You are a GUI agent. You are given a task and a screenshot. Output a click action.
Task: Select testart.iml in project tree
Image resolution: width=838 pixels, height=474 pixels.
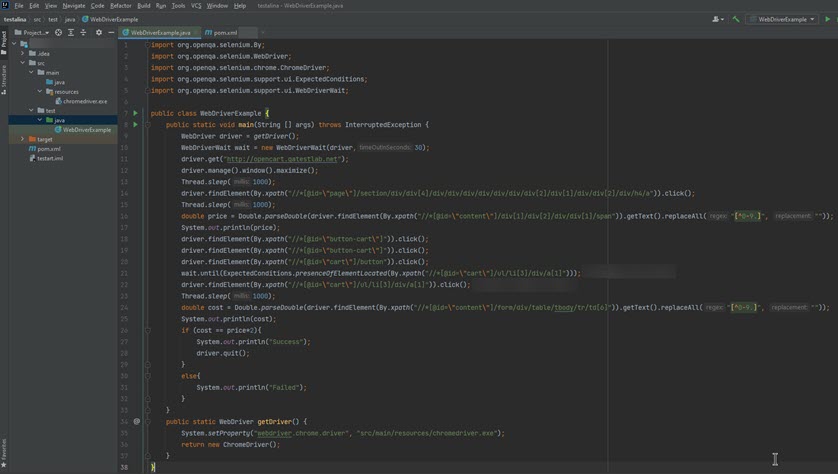pyautogui.click(x=46, y=158)
